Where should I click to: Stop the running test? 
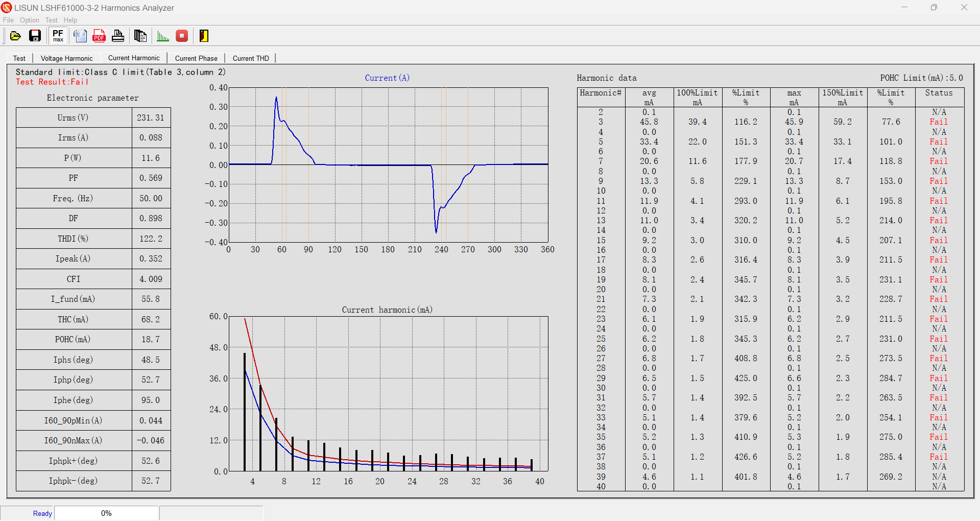[x=182, y=36]
